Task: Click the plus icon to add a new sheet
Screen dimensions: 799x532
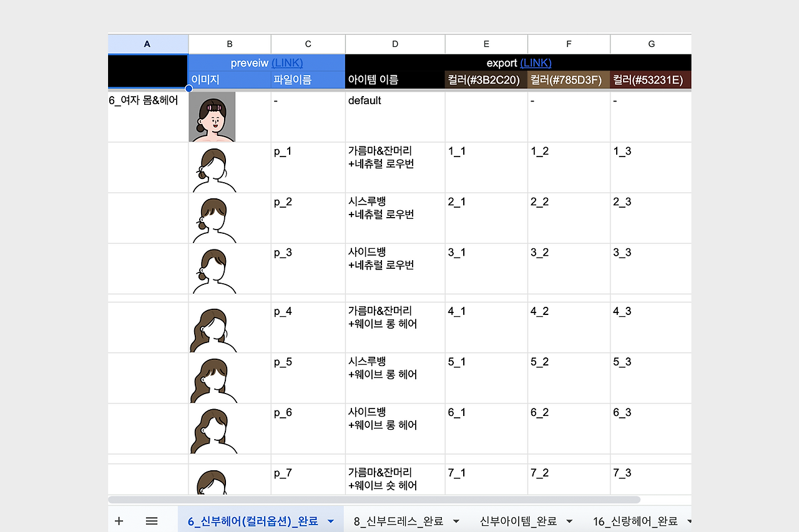Action: pos(119,521)
